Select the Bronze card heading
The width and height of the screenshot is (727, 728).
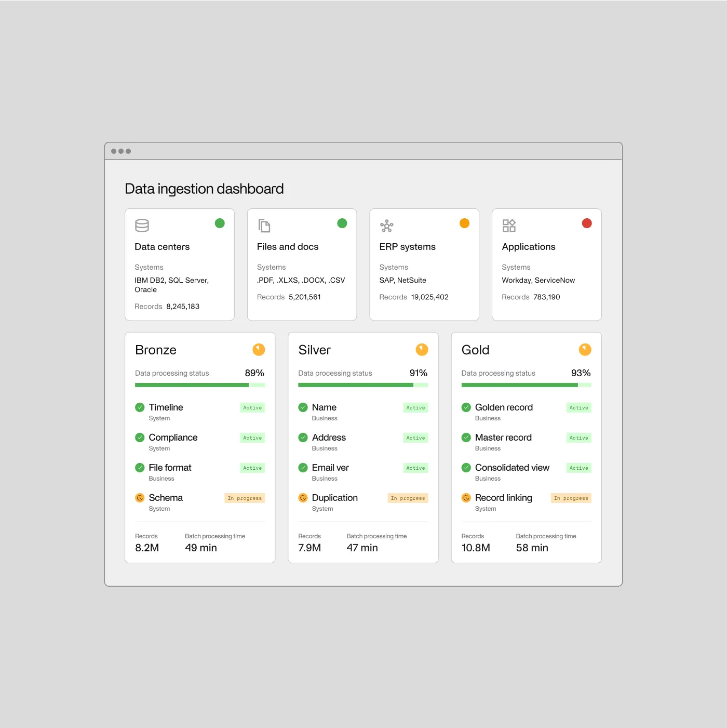155,350
